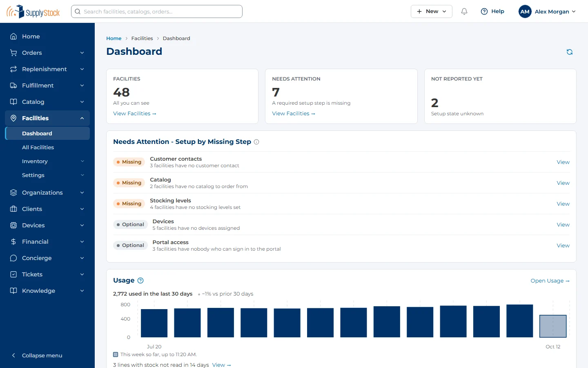Click the Replenishment arrows icon

(13, 69)
